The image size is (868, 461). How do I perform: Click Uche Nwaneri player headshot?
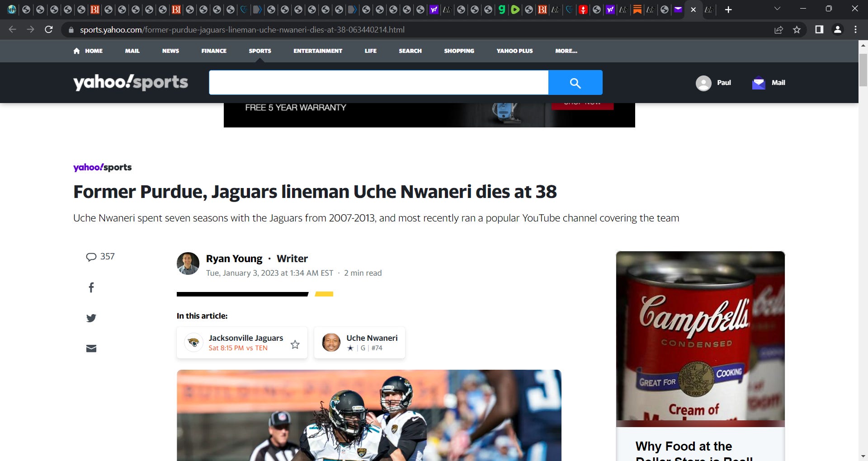[x=331, y=343]
